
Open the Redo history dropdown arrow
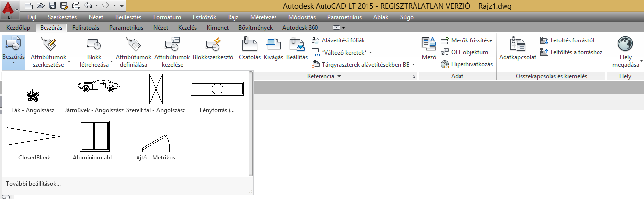click(115, 6)
